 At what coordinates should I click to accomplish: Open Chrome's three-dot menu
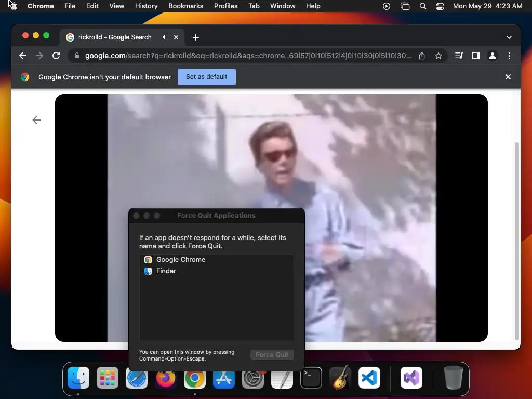(x=509, y=56)
